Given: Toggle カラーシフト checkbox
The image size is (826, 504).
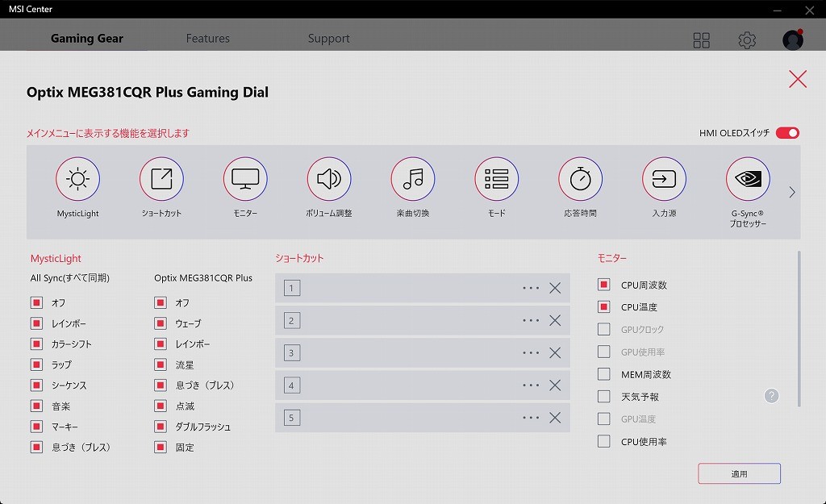Looking at the screenshot, I should click(x=36, y=344).
